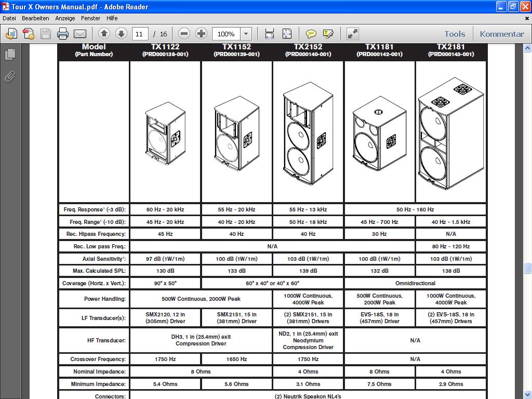Viewport: 532px width, 399px height.
Task: Click the crossover value "1650 Hz"
Action: coord(236,360)
